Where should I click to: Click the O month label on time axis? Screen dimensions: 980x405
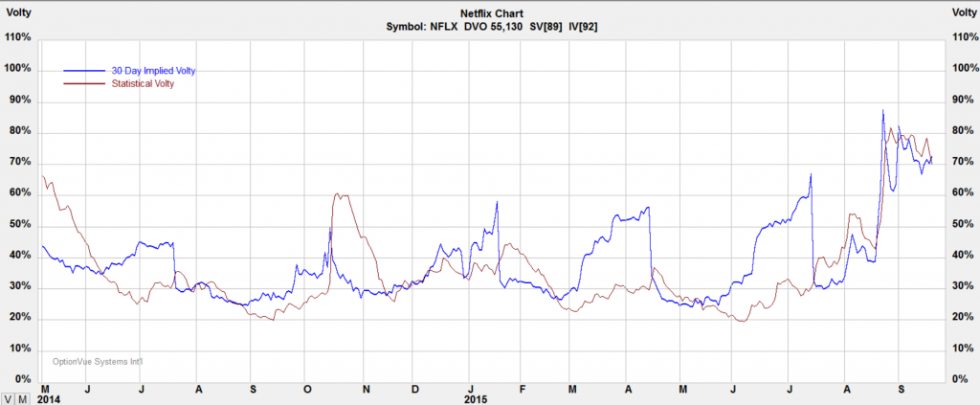(x=307, y=389)
